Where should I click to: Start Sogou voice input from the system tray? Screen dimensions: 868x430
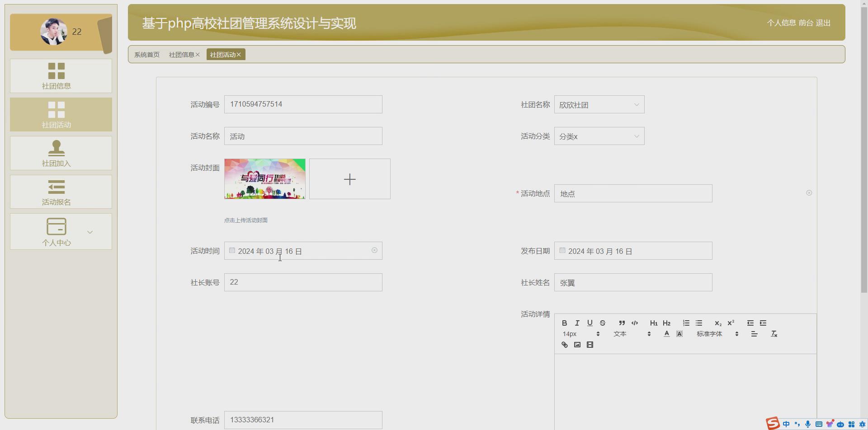click(808, 424)
